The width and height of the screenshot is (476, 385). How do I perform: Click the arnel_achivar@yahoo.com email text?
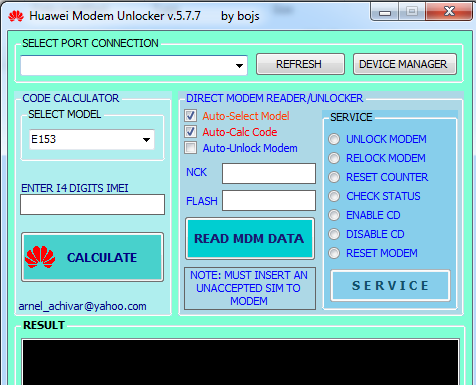(82, 306)
